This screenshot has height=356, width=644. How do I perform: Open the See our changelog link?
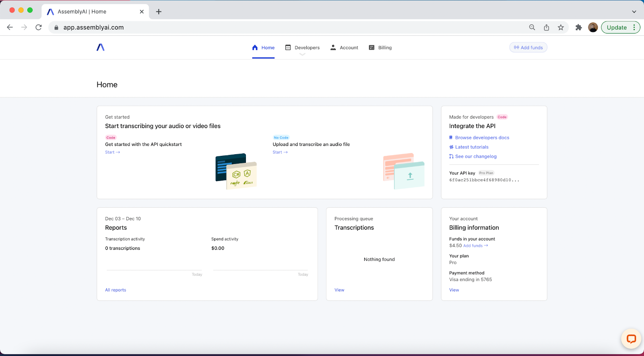[476, 156]
